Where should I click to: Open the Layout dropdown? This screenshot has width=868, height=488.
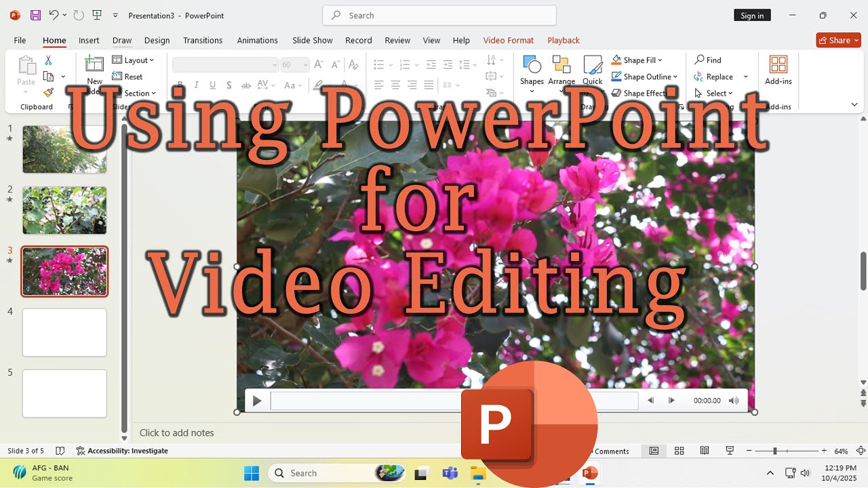pyautogui.click(x=133, y=60)
